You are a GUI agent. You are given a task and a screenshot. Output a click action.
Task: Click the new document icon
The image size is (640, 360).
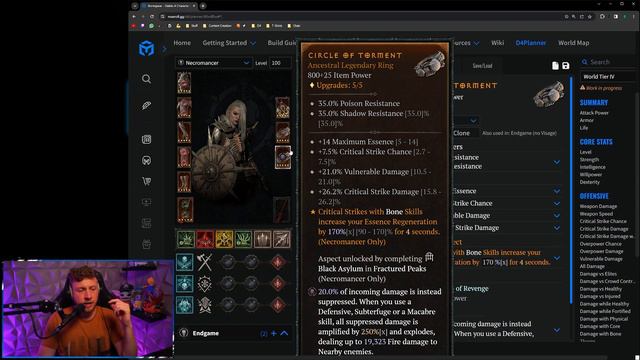tap(555, 66)
